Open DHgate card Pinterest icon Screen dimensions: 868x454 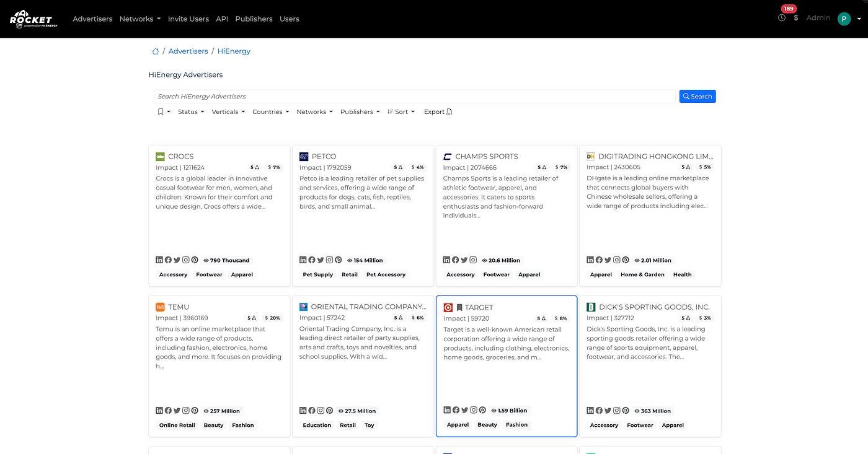point(626,260)
